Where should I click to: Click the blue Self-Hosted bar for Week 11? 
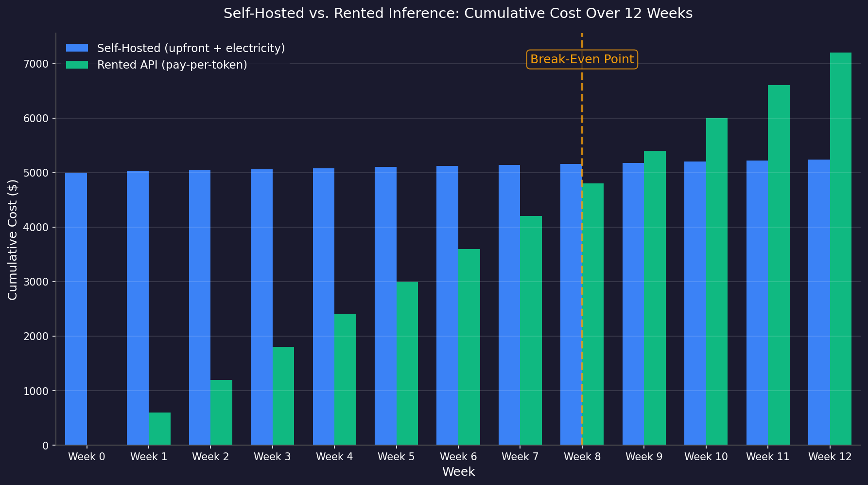(x=757, y=303)
